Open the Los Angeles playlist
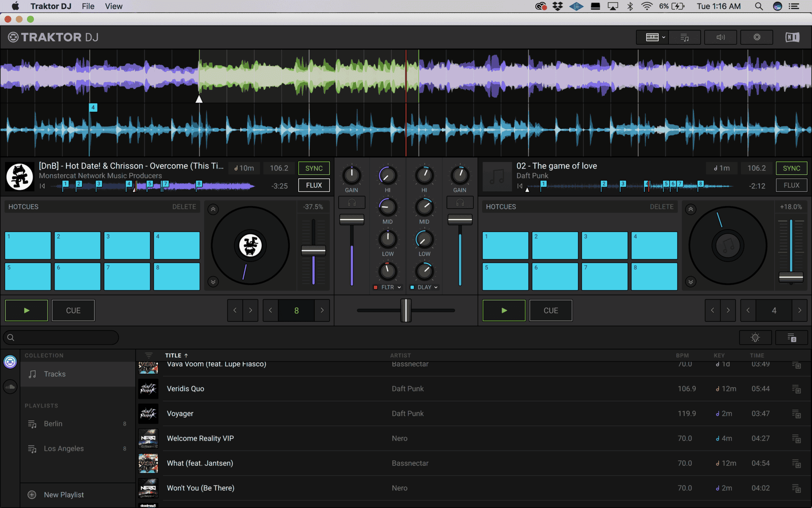This screenshot has width=812, height=508. (77, 449)
